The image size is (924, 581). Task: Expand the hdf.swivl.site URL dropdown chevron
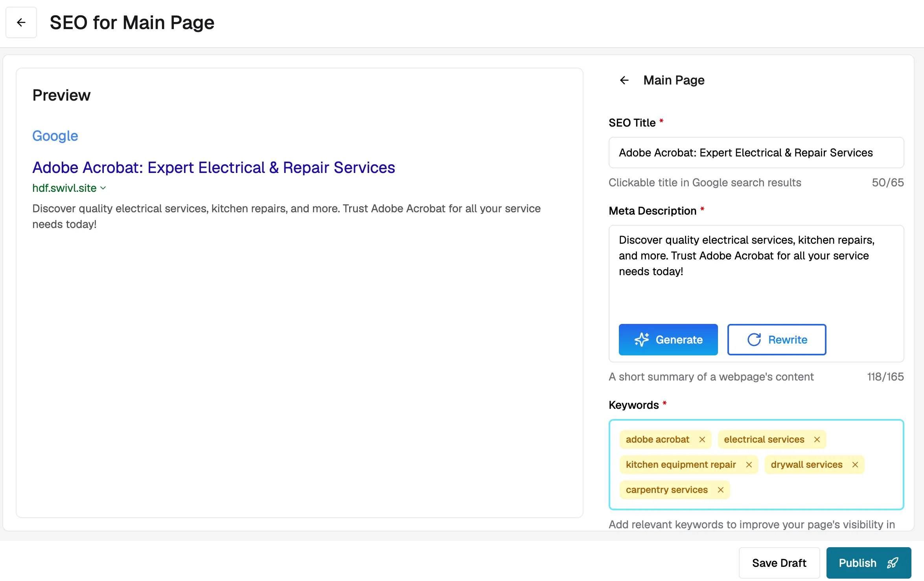click(103, 188)
